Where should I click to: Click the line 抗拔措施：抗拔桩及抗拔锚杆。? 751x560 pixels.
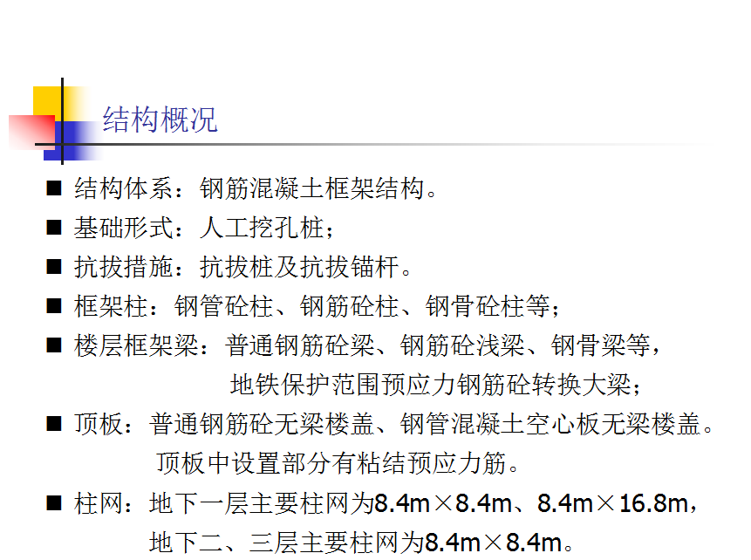coord(242,267)
